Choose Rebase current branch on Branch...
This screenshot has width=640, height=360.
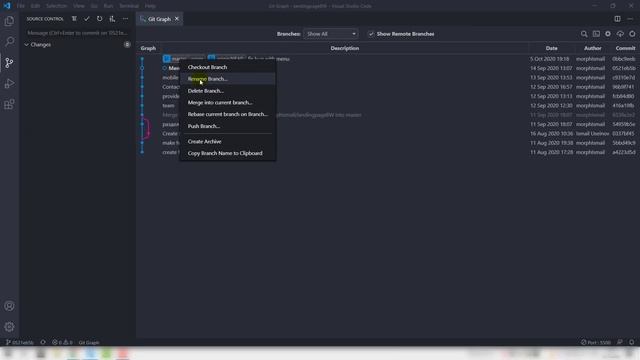(x=228, y=114)
